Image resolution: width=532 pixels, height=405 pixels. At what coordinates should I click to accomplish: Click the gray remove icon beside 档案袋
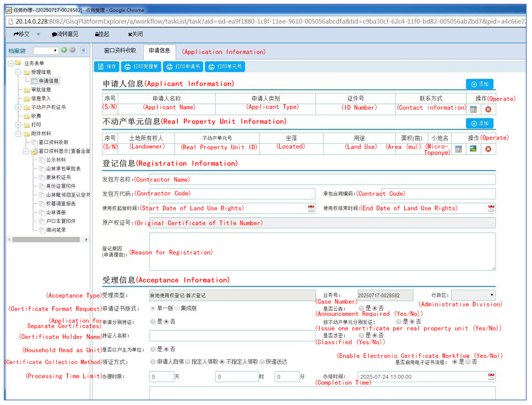[x=72, y=50]
